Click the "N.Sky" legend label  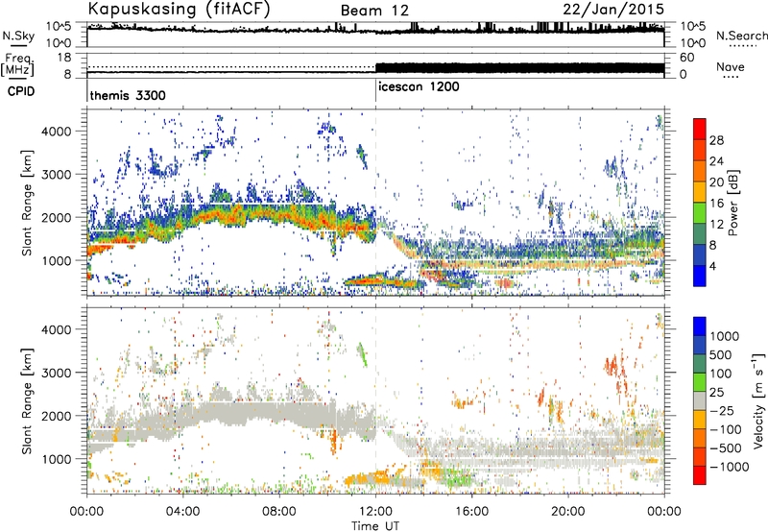(18, 36)
